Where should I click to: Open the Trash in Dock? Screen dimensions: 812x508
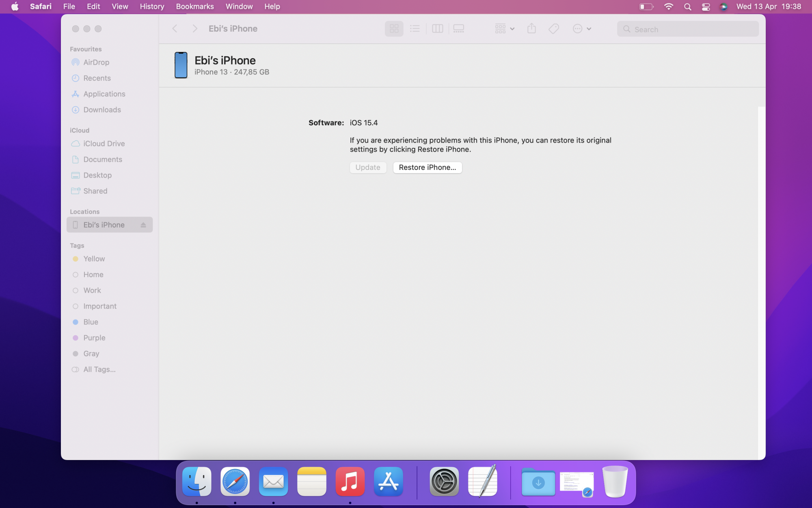[615, 482]
